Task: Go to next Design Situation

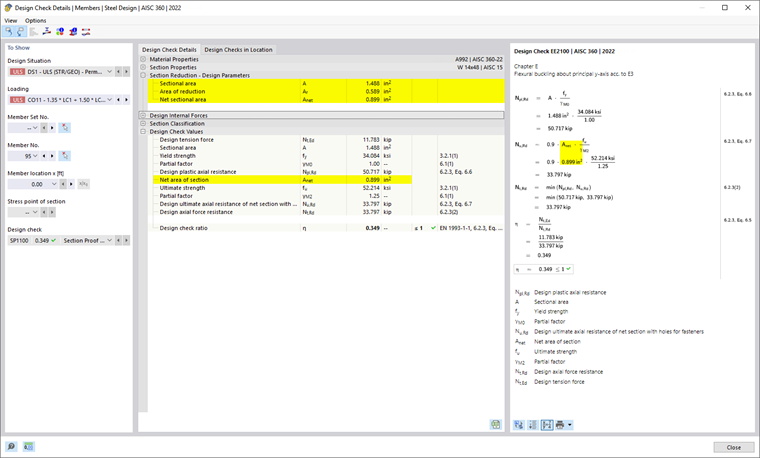Action: point(126,72)
